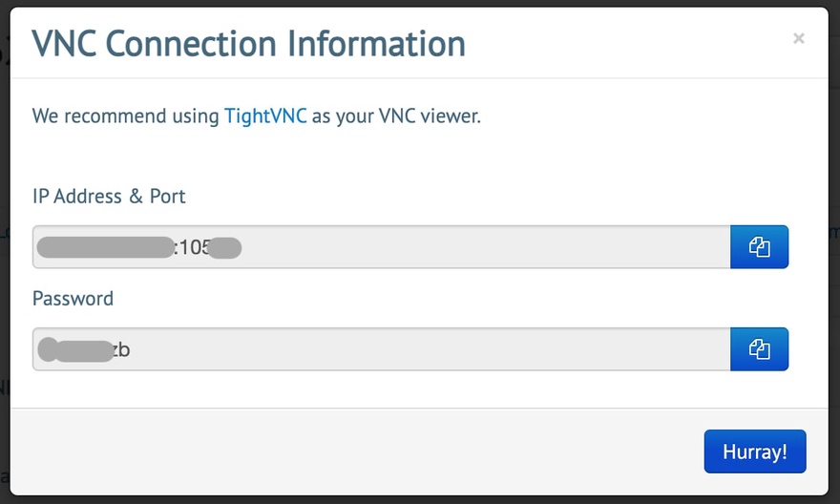Click the "We recommend using" text
The image size is (840, 504).
[125, 116]
